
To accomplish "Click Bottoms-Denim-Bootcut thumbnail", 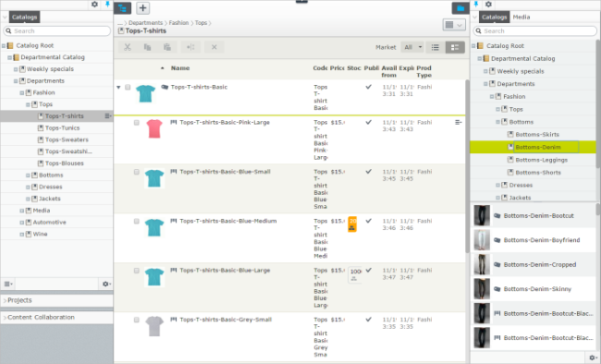I will pos(482,215).
